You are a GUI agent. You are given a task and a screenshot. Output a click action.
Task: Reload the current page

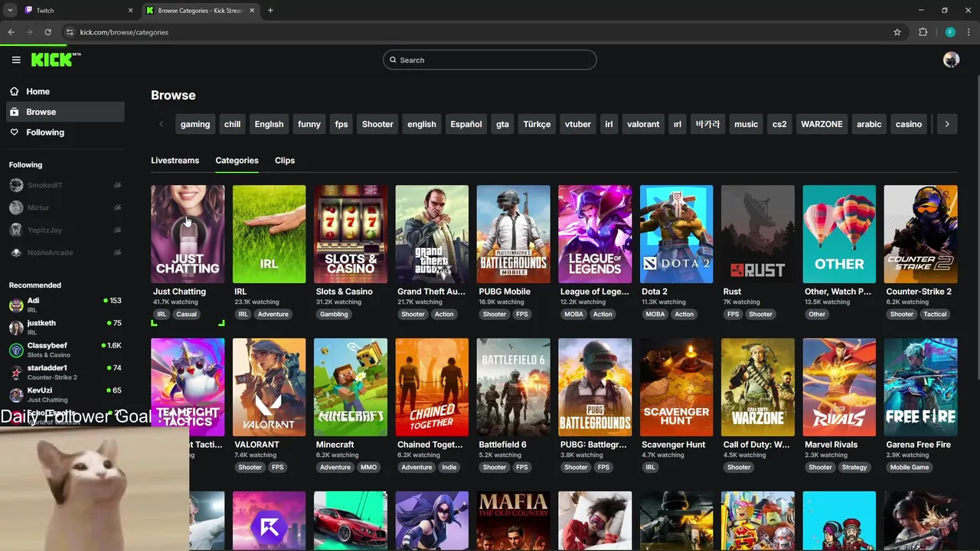coord(47,32)
